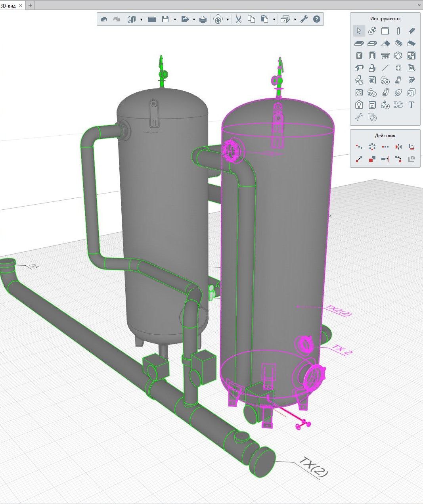Open the Save dropdown arrow
This screenshot has width=423, height=504.
(x=175, y=19)
